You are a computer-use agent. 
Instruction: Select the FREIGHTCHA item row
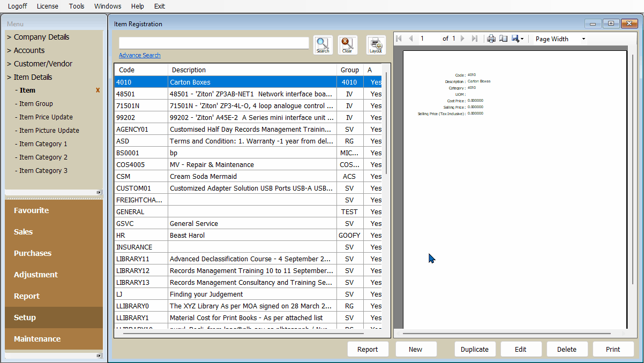coord(249,200)
